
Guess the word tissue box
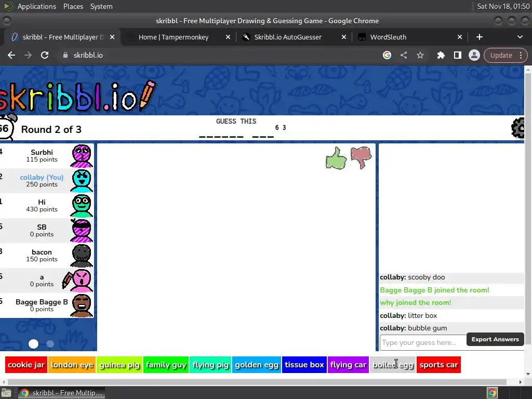point(304,365)
